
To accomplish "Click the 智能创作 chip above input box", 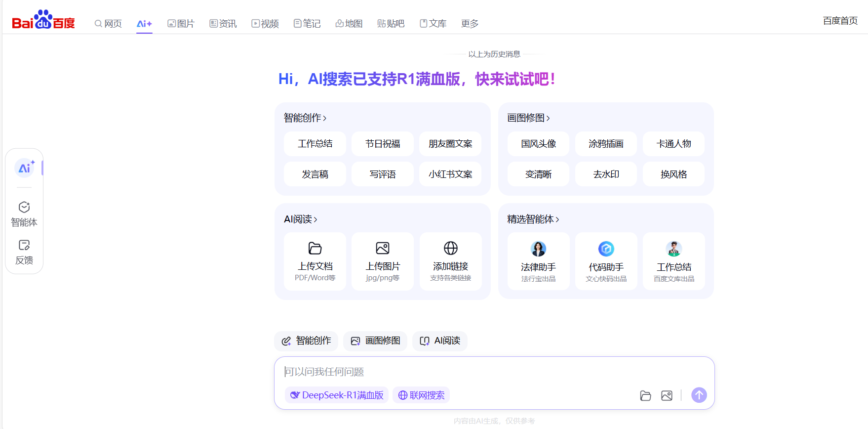I will click(x=306, y=341).
